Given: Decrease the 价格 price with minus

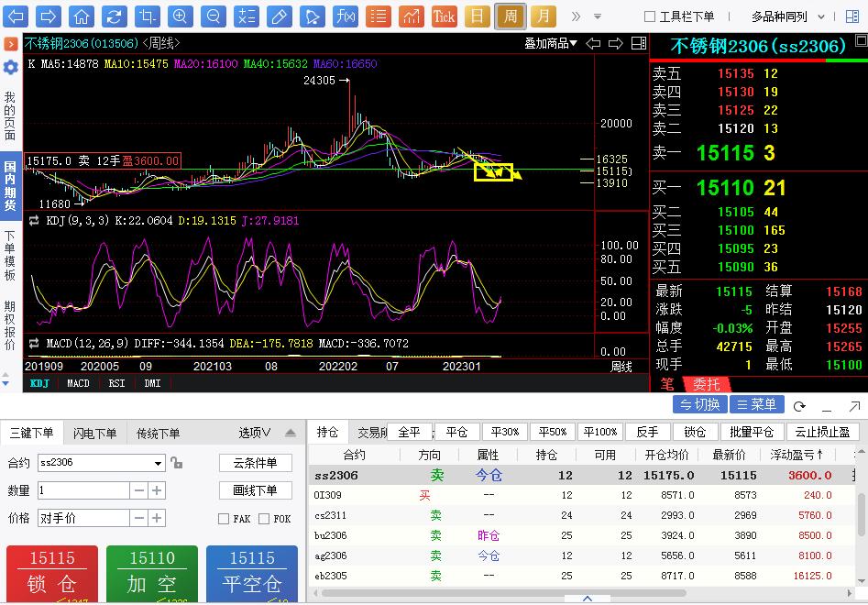Looking at the screenshot, I should (x=139, y=518).
